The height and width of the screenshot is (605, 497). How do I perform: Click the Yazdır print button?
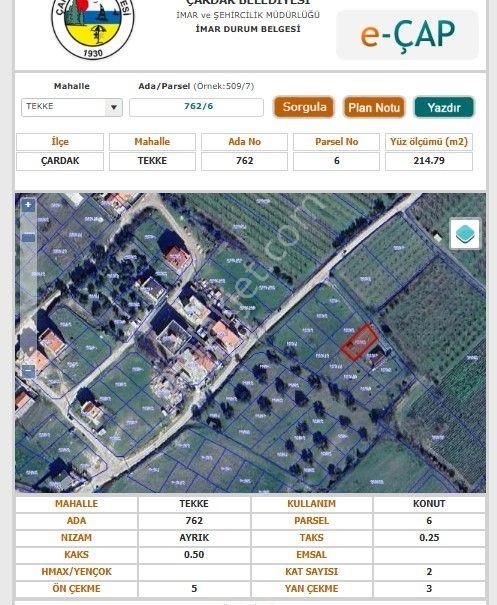[444, 107]
